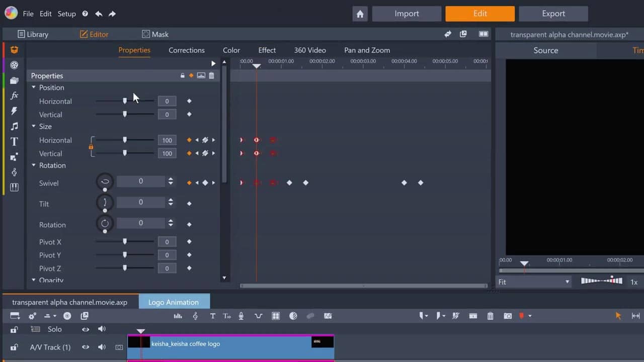The width and height of the screenshot is (644, 362).
Task: Click the undo arrow icon
Action: (99, 14)
